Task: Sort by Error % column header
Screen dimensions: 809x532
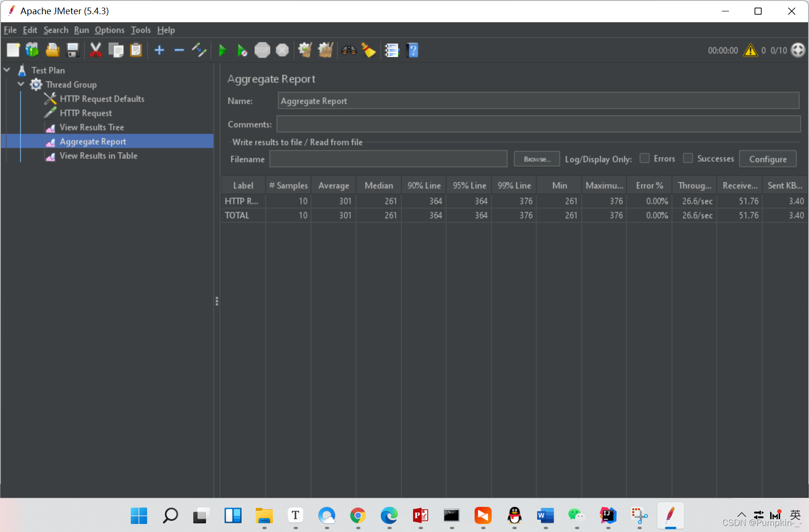Action: pos(649,185)
